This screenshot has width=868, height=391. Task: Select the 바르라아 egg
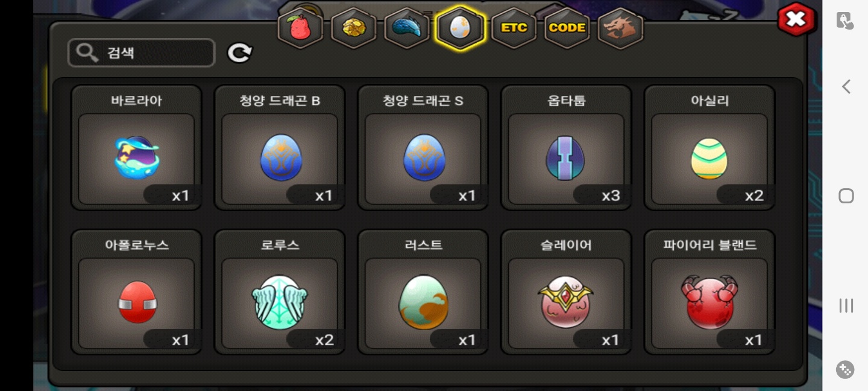click(x=136, y=148)
